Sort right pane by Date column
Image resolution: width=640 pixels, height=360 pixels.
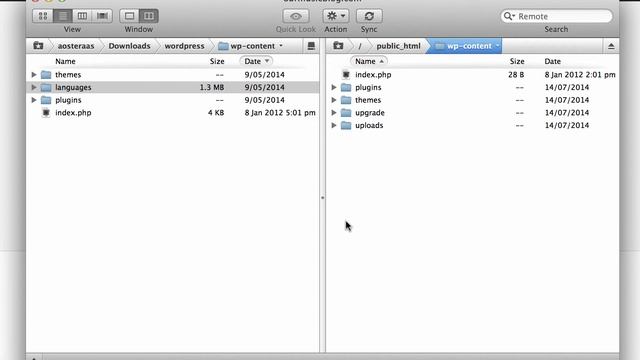point(552,61)
